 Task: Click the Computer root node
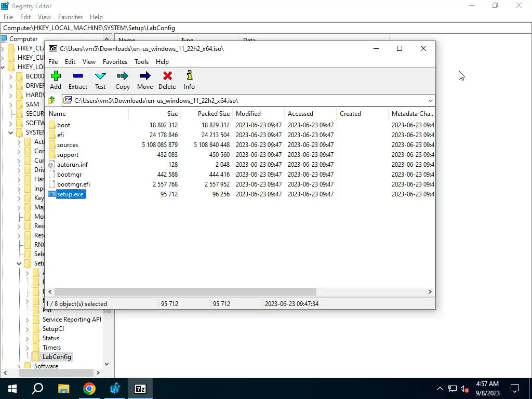pyautogui.click(x=23, y=39)
